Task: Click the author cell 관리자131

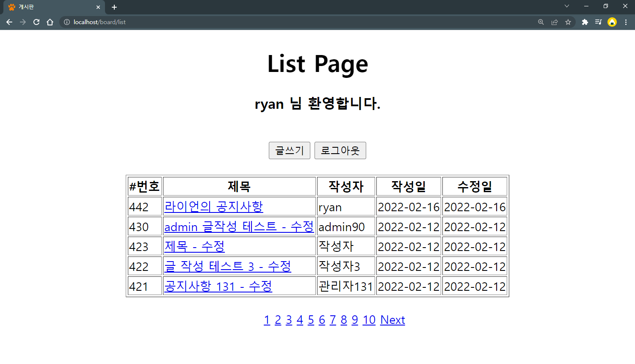Action: (346, 286)
